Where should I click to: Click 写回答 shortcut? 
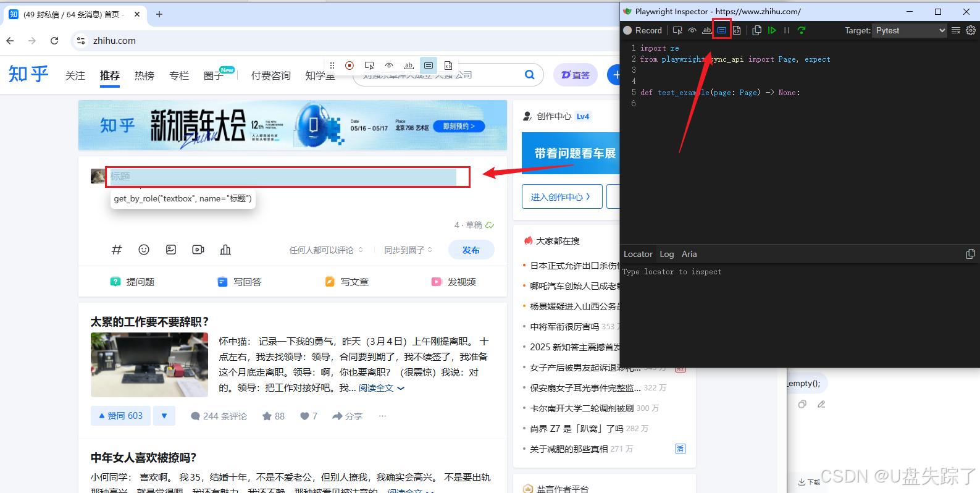click(240, 282)
